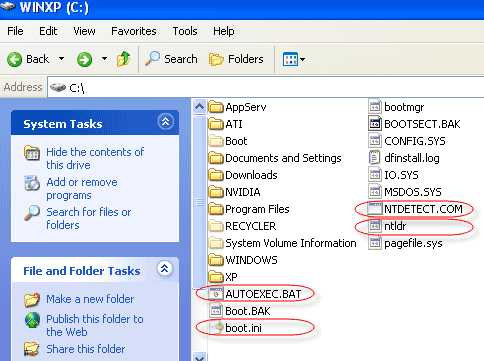The width and height of the screenshot is (484, 361).
Task: Select the ntldr file
Action: 395,226
